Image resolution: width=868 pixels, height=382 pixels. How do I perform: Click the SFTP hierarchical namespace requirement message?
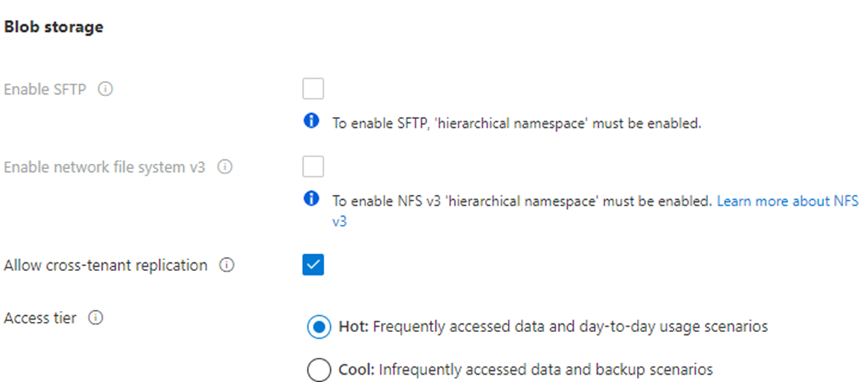(x=517, y=123)
